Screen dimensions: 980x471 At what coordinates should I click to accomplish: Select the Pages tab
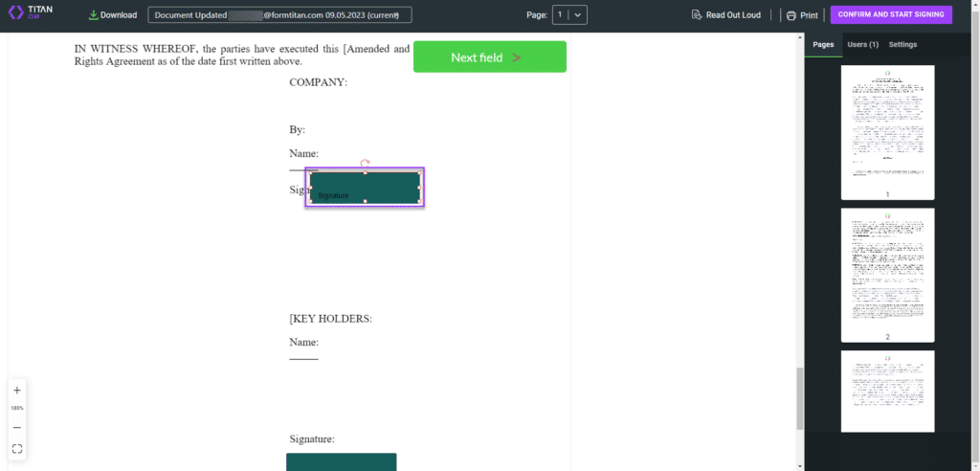coord(823,45)
